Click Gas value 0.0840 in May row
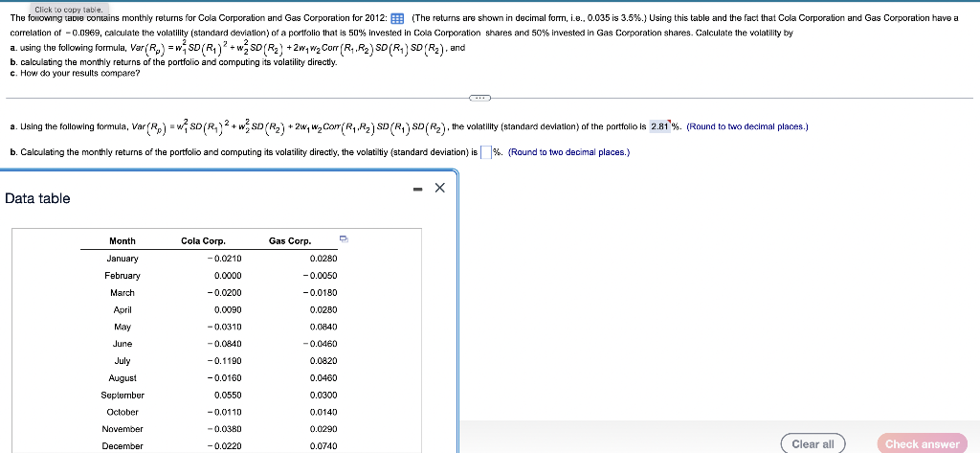The image size is (980, 453). 323,327
